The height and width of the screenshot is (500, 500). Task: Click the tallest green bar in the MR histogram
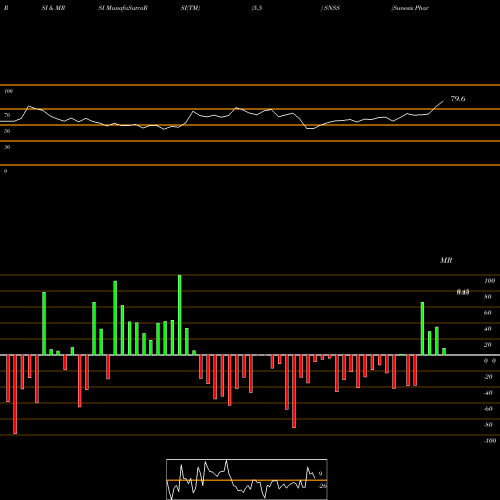[x=180, y=315]
